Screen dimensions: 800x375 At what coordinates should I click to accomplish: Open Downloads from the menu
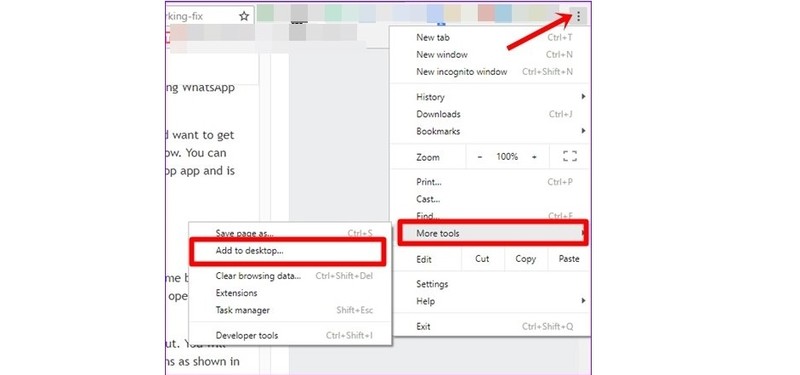[490, 114]
